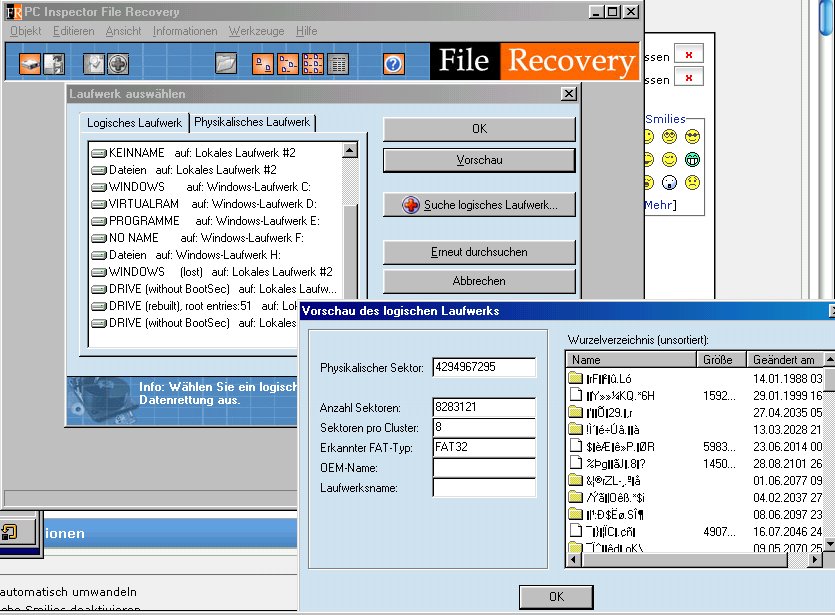
Task: Sort root directory by Name column
Action: 632,360
